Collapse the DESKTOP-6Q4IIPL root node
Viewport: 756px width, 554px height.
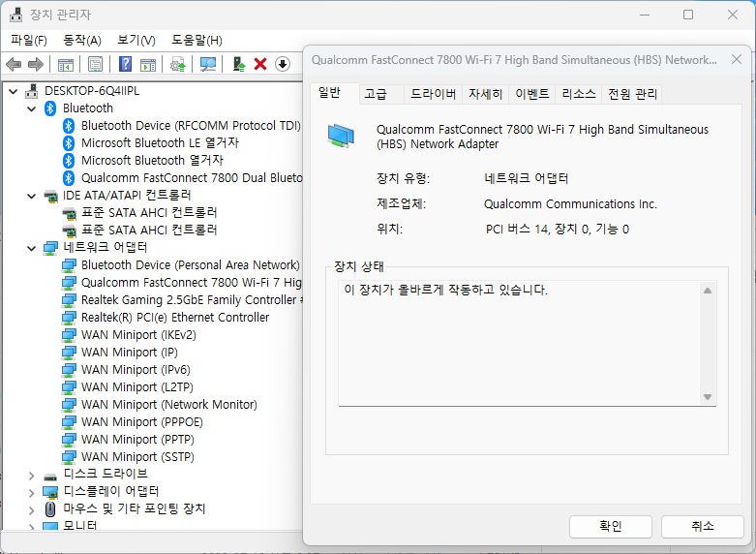click(x=14, y=91)
